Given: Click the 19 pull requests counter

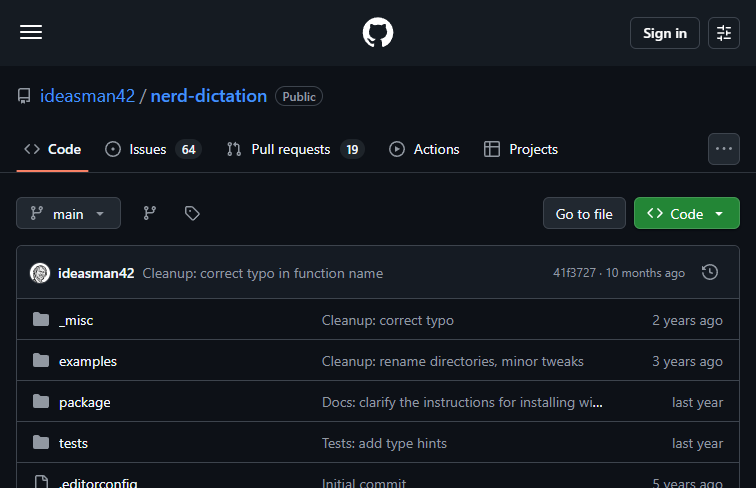Looking at the screenshot, I should coord(352,149).
